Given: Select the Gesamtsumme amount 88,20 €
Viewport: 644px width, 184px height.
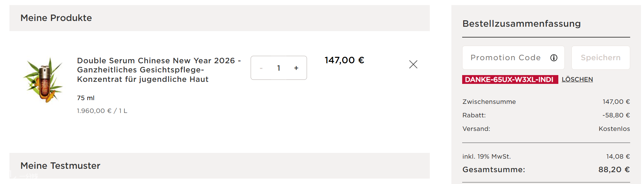Looking at the screenshot, I should click(x=614, y=169).
